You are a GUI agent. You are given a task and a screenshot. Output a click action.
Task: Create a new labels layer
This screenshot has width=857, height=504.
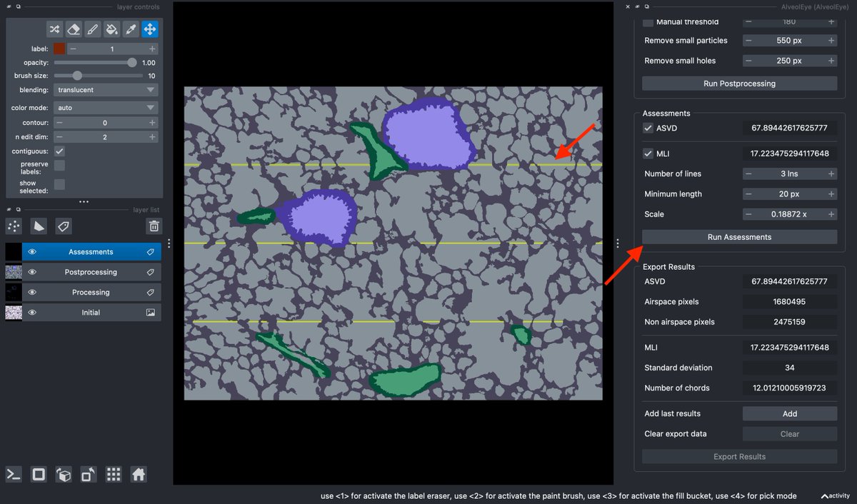tap(64, 226)
